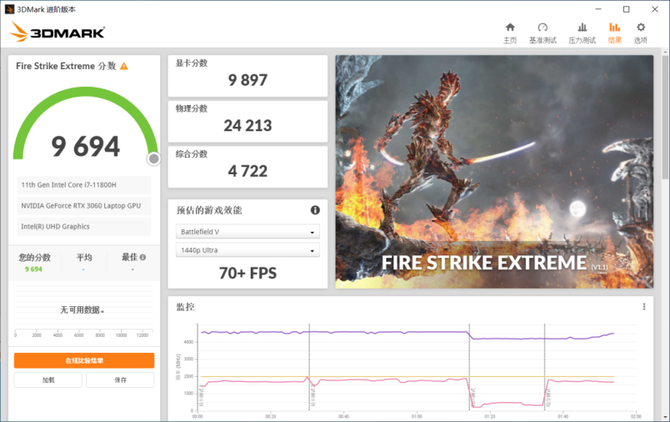Expand the Battlefield V game dropdown

click(x=247, y=232)
